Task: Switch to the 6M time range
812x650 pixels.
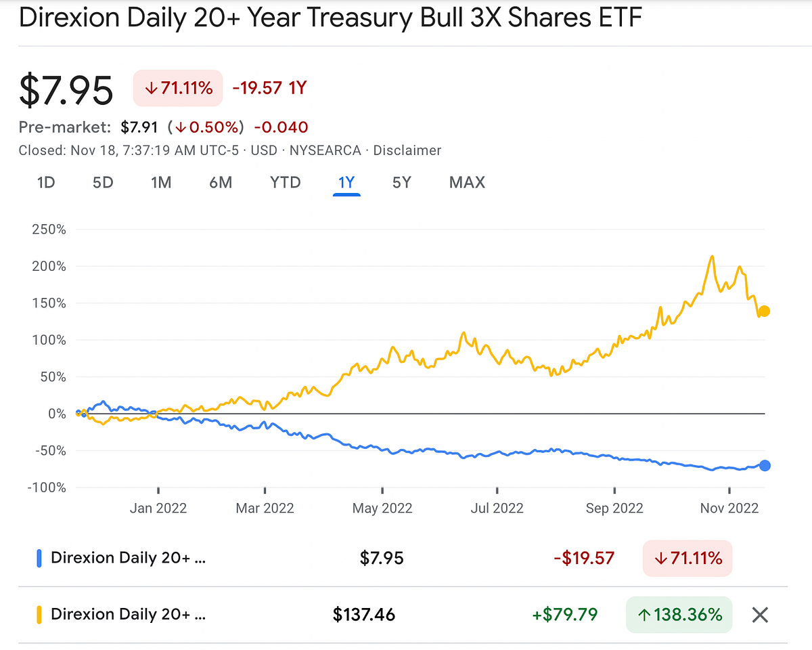Action: 221,182
